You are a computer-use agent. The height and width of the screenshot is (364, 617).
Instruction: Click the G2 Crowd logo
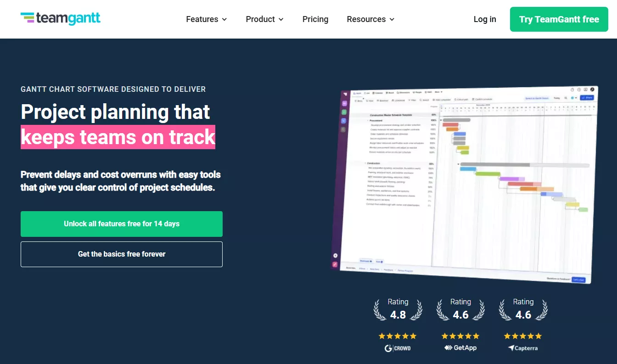[398, 348]
